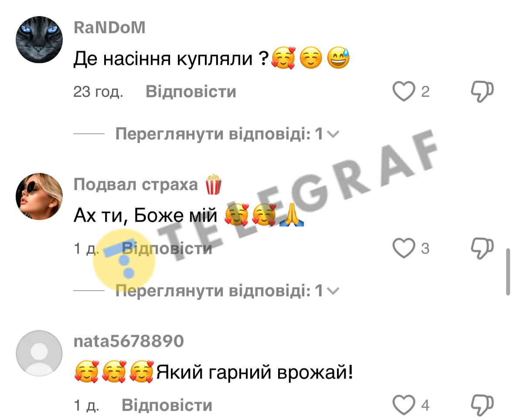The image size is (514, 420).
Task: Like the Подвал страха comment heart
Action: (404, 248)
